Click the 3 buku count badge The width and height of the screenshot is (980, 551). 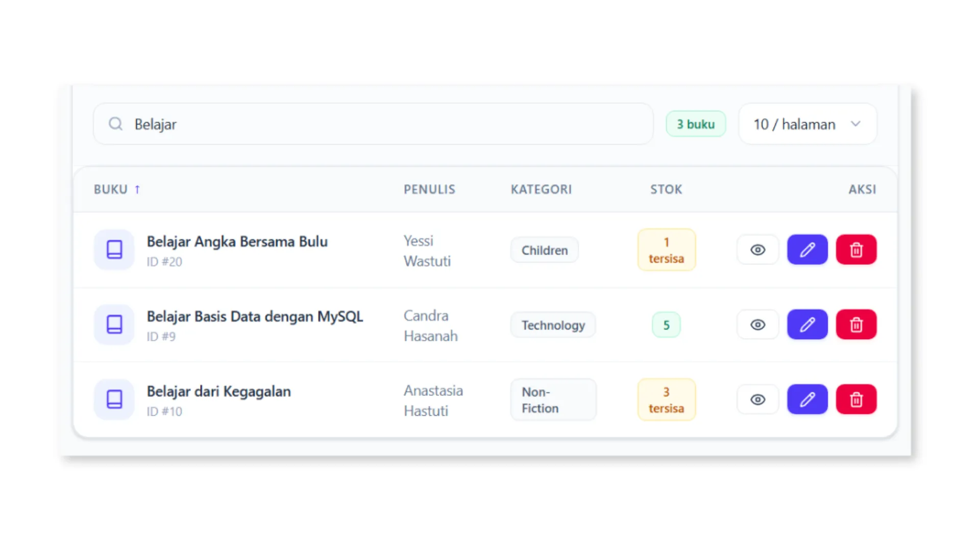pos(696,124)
